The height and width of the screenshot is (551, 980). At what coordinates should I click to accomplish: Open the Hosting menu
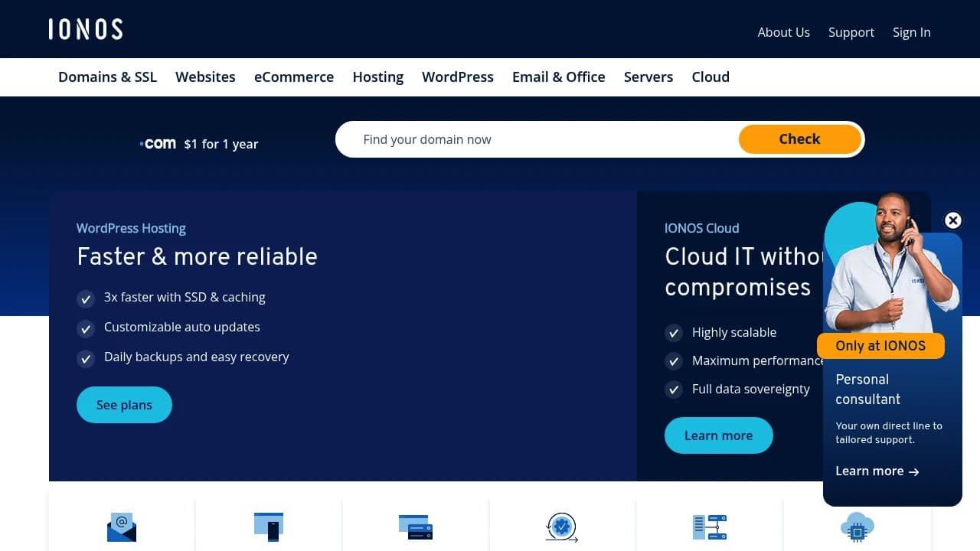pos(378,77)
